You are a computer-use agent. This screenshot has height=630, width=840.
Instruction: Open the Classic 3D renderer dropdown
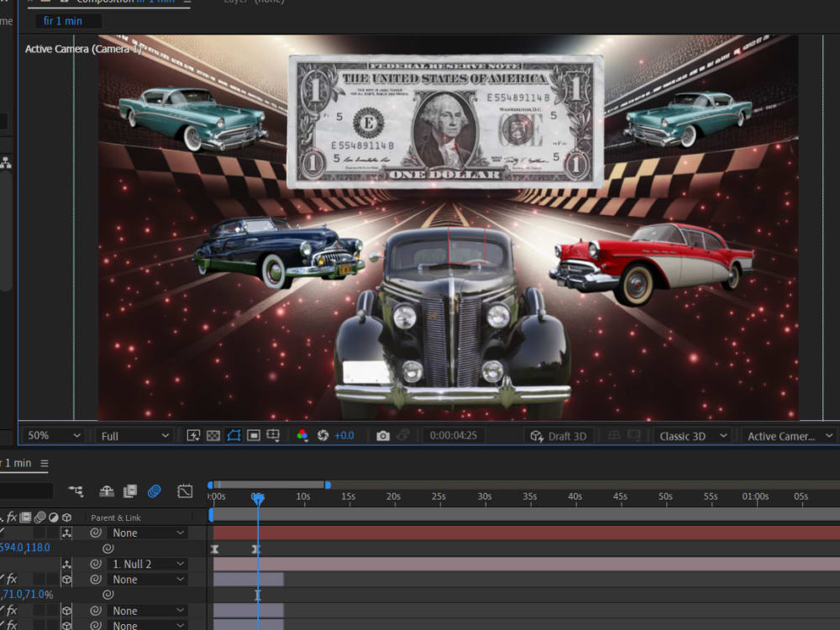691,435
